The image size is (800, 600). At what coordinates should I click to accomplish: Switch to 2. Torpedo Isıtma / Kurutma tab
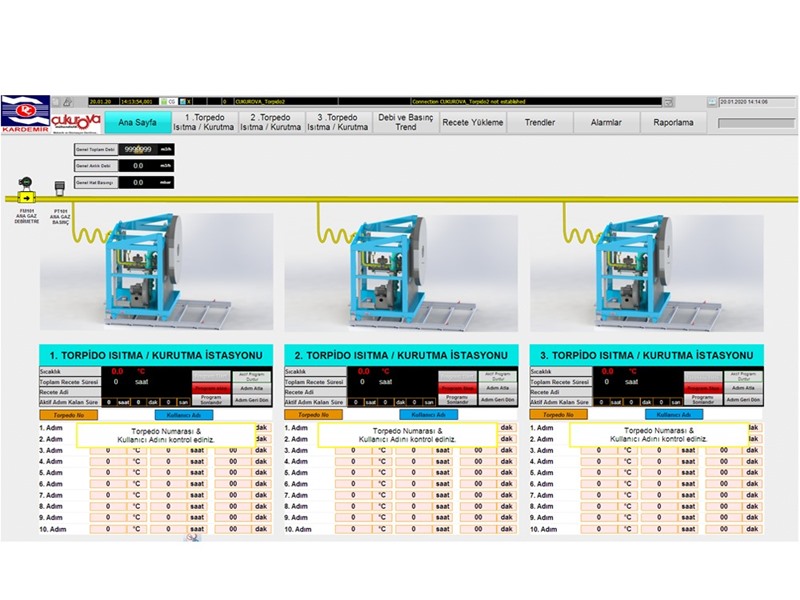pos(270,122)
